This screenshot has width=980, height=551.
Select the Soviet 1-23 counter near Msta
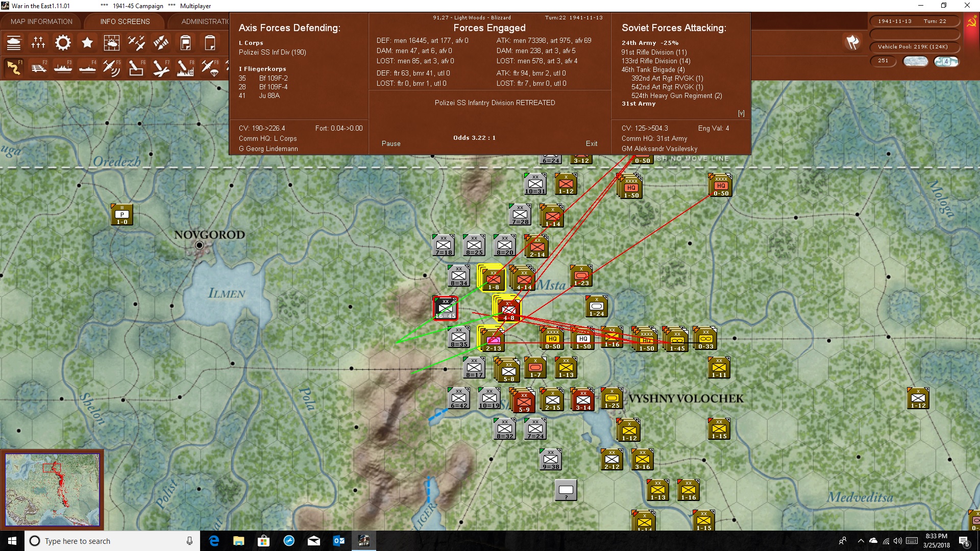[x=581, y=276]
